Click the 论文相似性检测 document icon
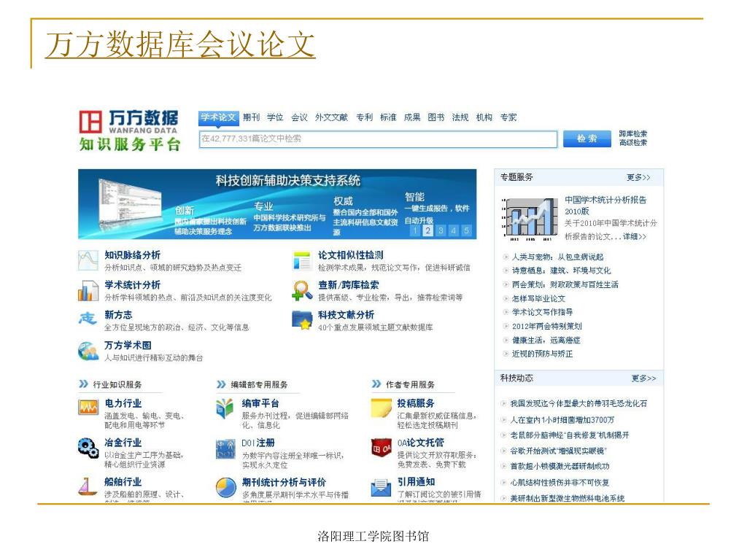The width and height of the screenshot is (747, 560). point(301,260)
